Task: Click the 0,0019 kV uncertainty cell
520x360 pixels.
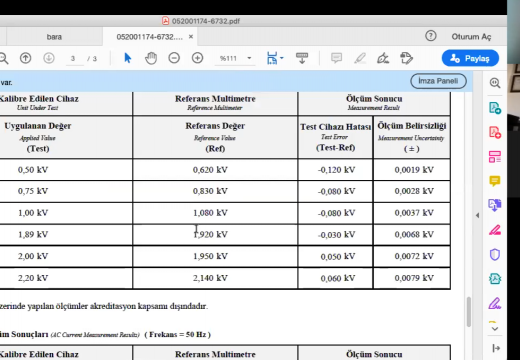Action: tap(412, 170)
